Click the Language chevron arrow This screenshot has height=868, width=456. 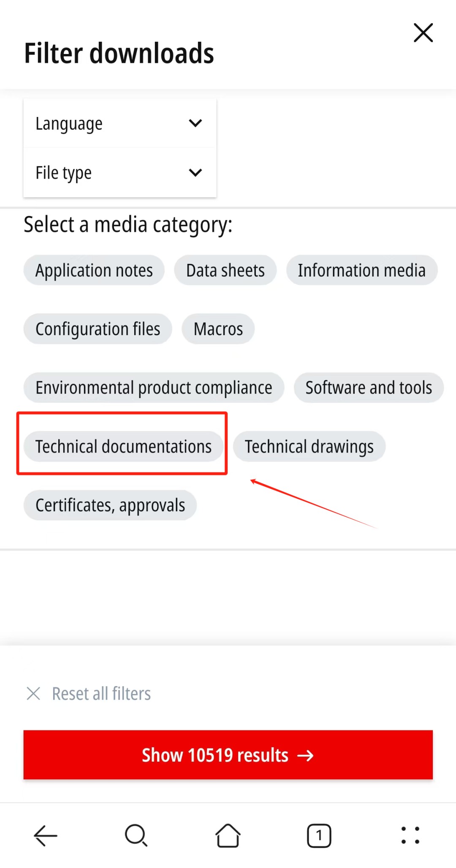(195, 123)
